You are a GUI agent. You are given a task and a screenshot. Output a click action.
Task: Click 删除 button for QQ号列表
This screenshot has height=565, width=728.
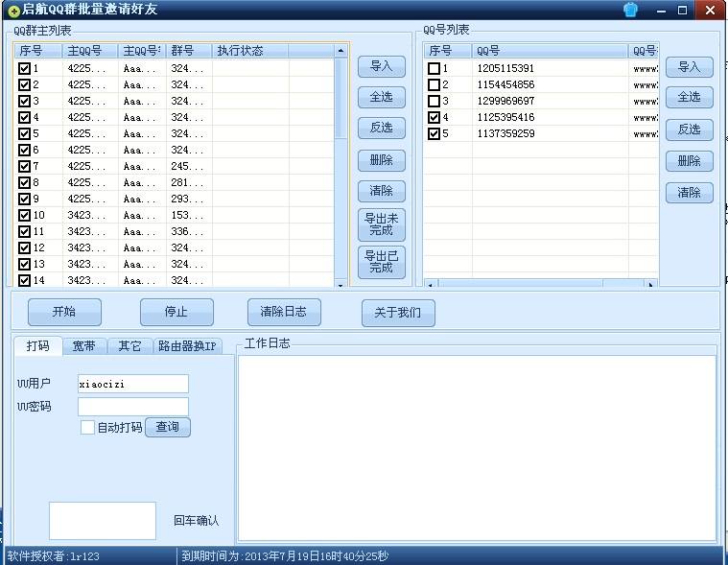pos(690,161)
